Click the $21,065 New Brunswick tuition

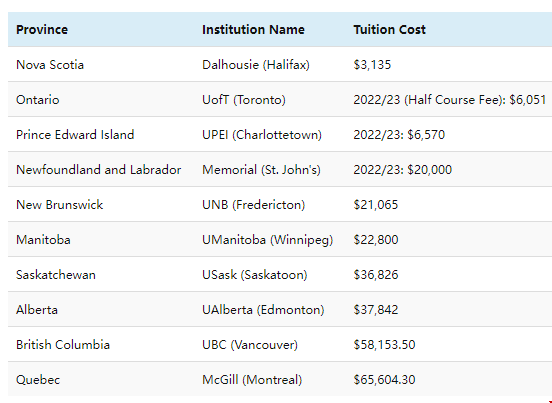376,204
